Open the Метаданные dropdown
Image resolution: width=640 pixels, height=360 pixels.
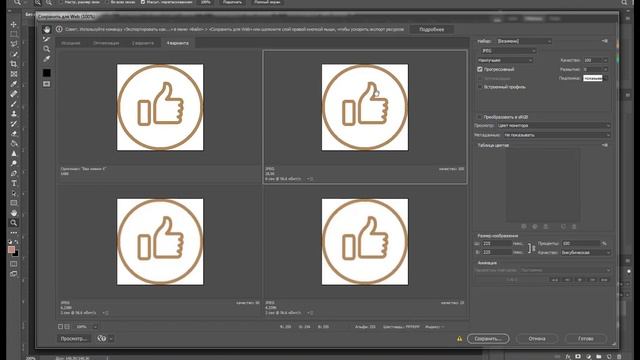pos(557,135)
